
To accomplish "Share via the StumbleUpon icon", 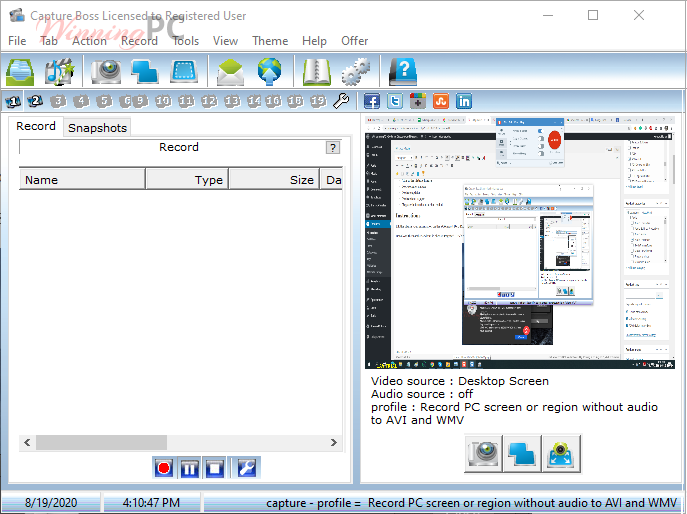I will coord(441,101).
